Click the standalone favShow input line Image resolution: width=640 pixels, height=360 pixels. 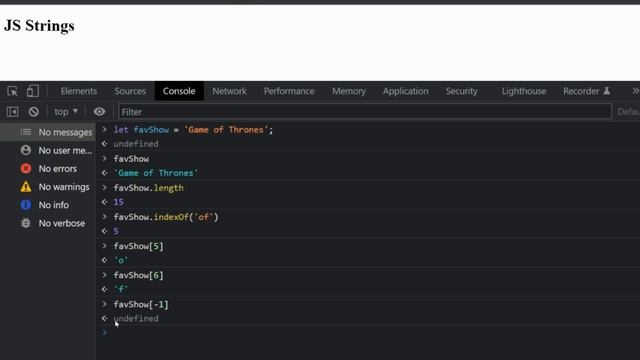coord(131,159)
